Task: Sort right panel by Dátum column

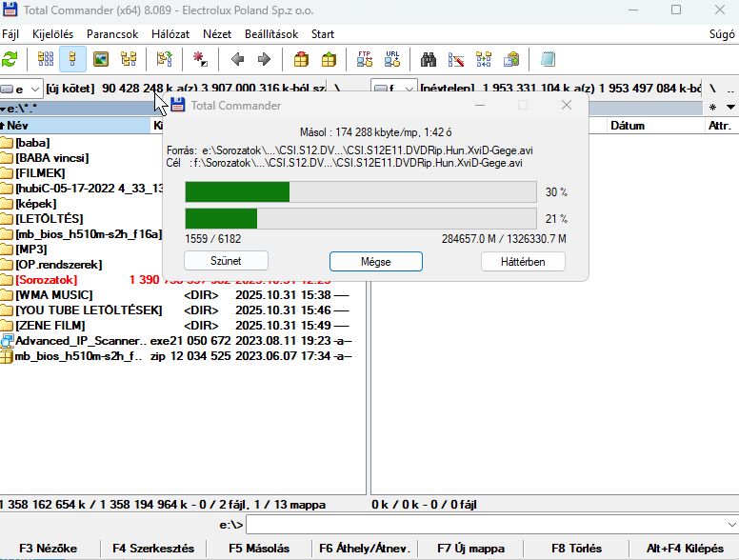Action: pyautogui.click(x=657, y=126)
